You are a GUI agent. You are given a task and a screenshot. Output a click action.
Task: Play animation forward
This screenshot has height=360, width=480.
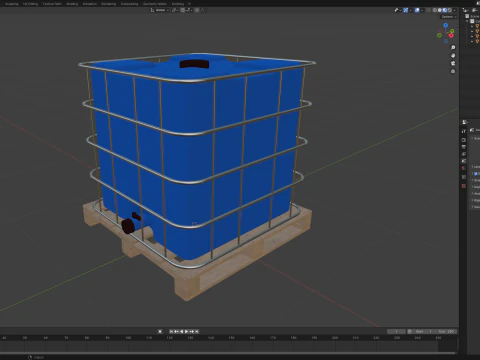pos(187,331)
